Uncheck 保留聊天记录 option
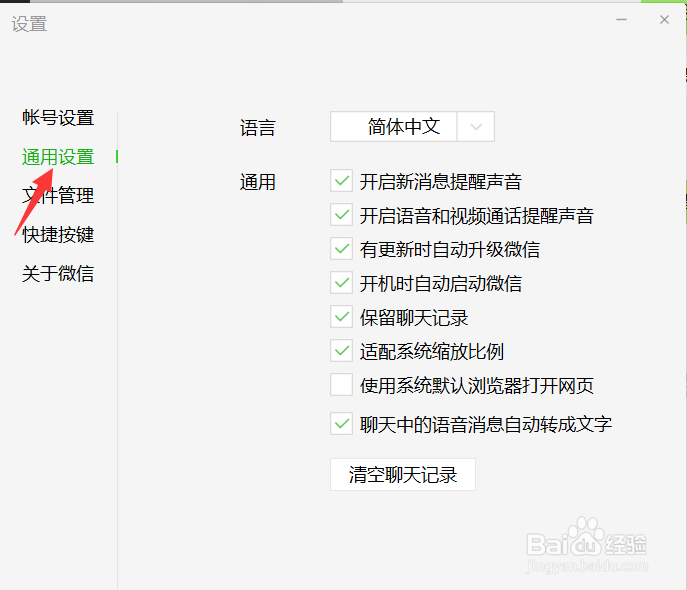Viewport: 687px width, 590px height. pos(341,317)
